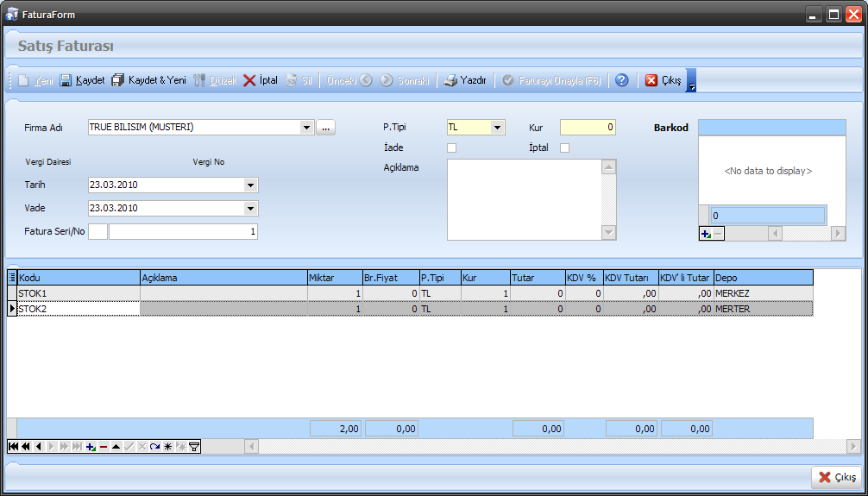The width and height of the screenshot is (868, 496).
Task: Open the grid filter funnel icon
Action: (x=194, y=447)
